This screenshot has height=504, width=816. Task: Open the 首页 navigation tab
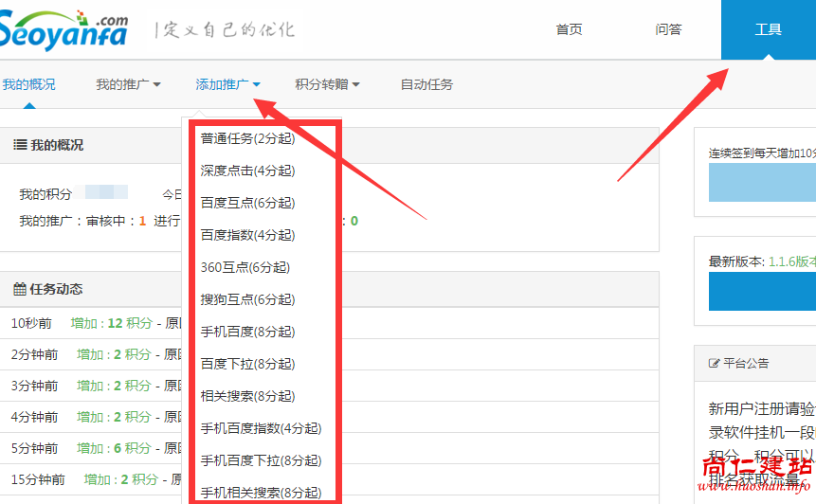pos(569,29)
